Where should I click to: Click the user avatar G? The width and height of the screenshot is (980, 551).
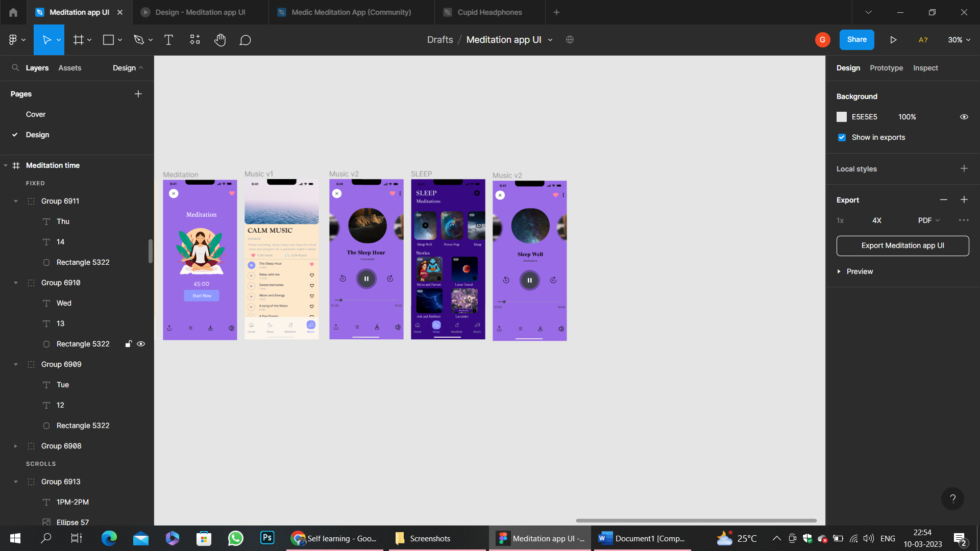point(822,40)
